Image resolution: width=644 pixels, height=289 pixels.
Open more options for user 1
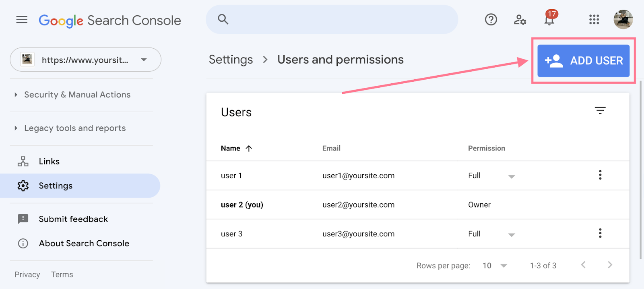click(600, 175)
